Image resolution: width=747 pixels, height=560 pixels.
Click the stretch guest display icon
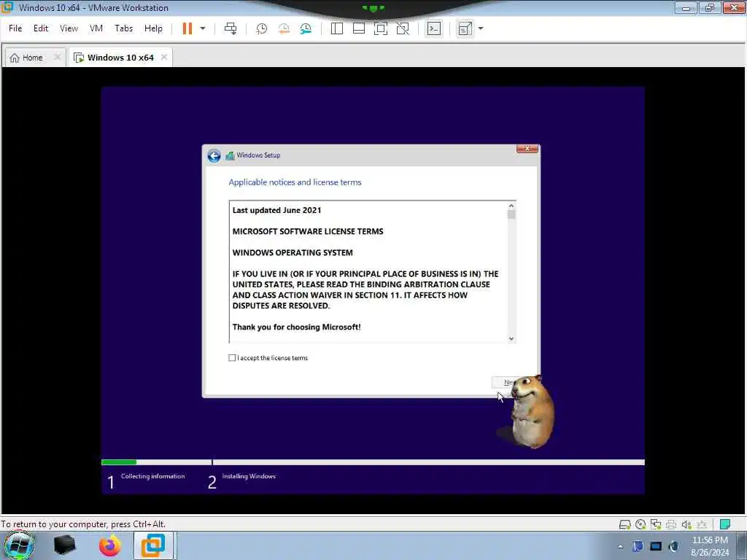coord(465,28)
